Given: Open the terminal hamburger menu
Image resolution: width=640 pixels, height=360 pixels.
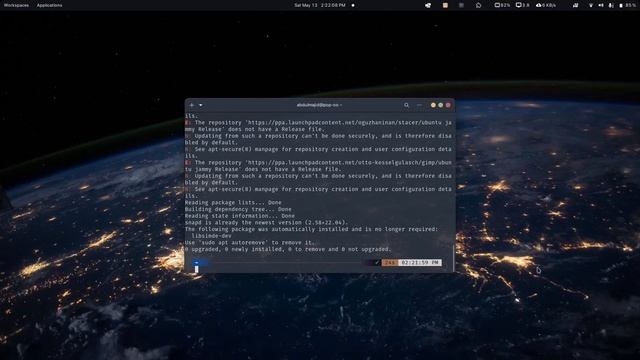Looking at the screenshot, I should click(x=419, y=105).
